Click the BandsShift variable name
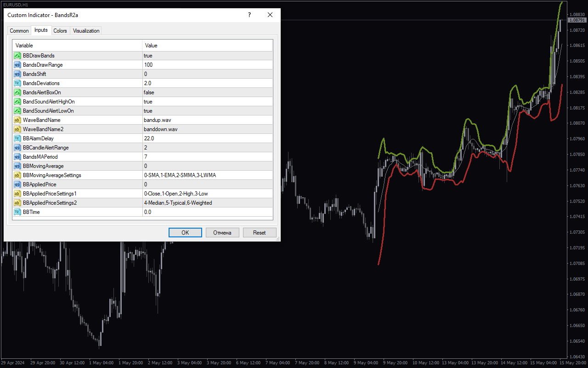The image size is (588, 368). [34, 74]
